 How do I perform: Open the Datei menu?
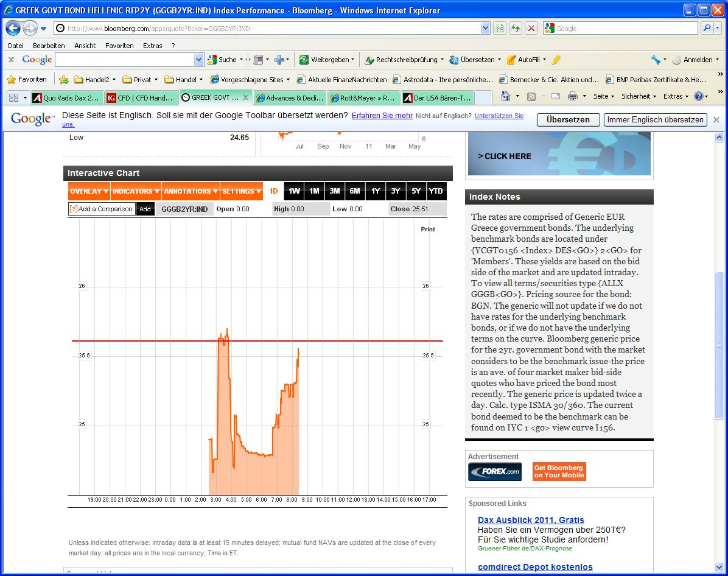[16, 46]
